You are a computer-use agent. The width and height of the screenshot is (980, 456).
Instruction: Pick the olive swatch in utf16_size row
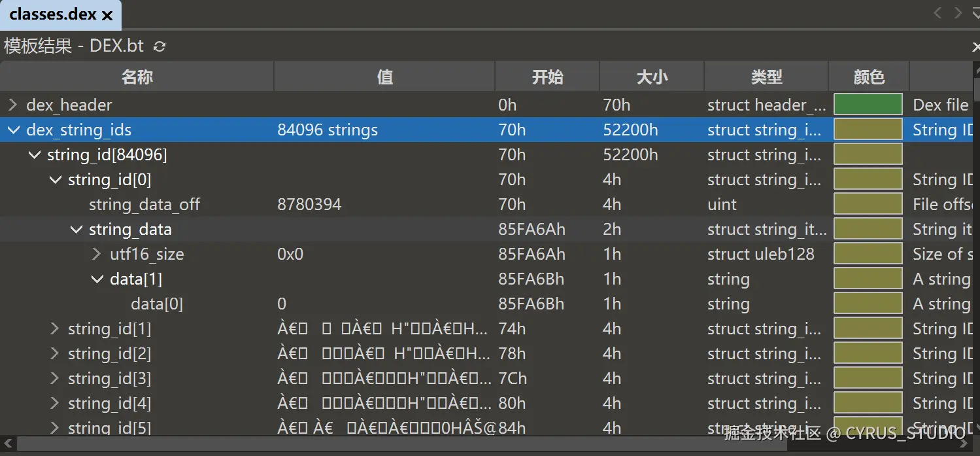click(868, 254)
